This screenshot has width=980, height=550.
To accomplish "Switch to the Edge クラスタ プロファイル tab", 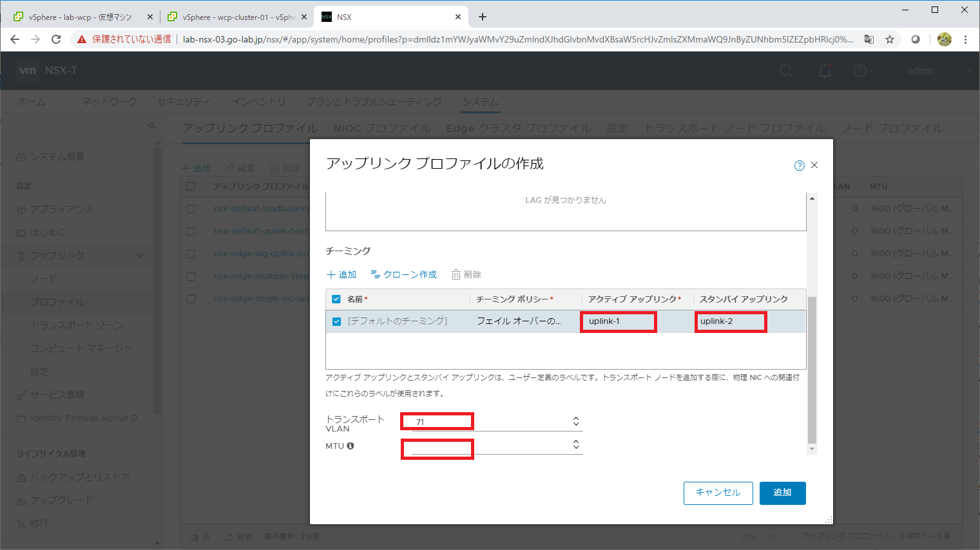I will click(x=518, y=128).
